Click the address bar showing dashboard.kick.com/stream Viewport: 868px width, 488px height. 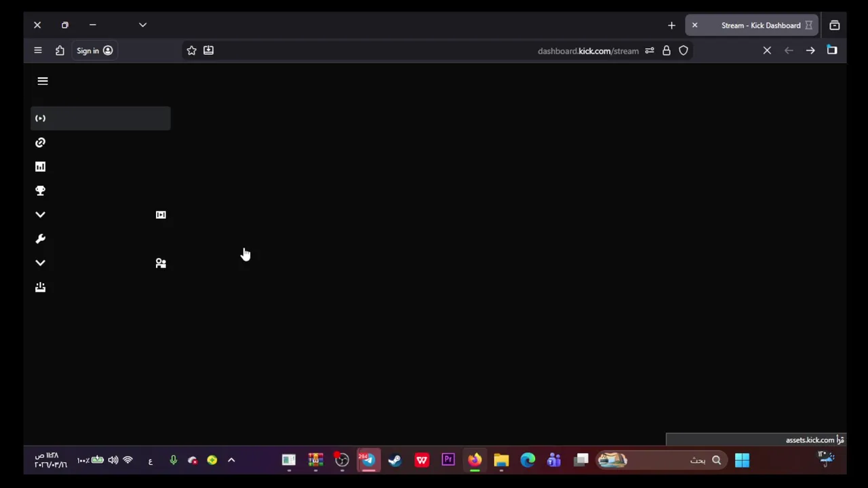tap(437, 51)
